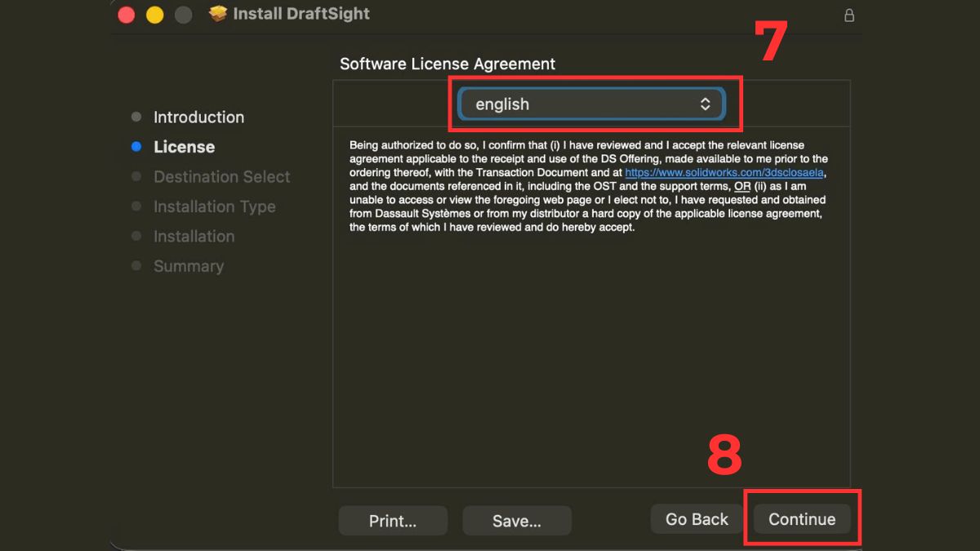This screenshot has width=980, height=551.
Task: Click the Continue button
Action: 802,519
